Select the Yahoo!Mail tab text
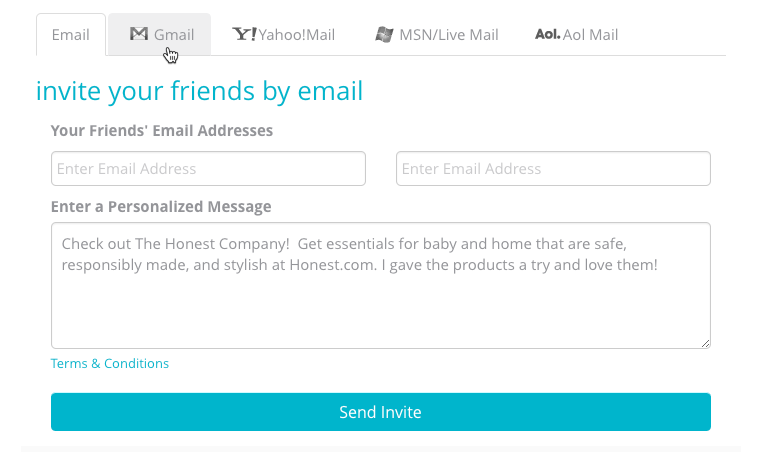This screenshot has height=452, width=761. coord(297,34)
